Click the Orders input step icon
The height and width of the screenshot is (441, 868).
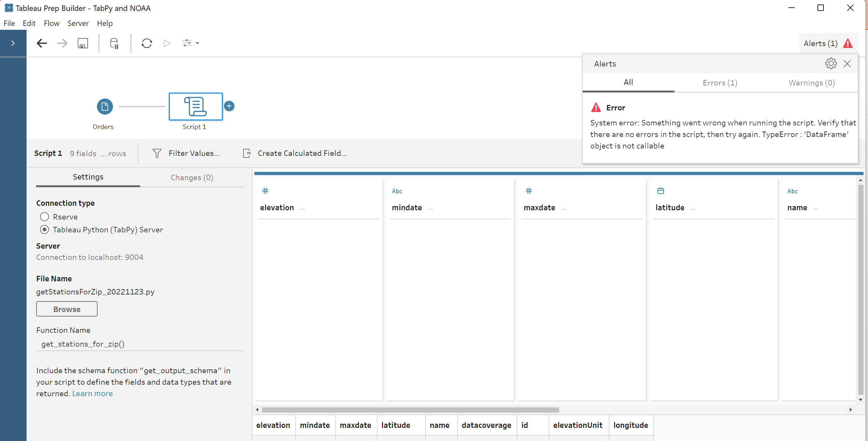pyautogui.click(x=105, y=107)
